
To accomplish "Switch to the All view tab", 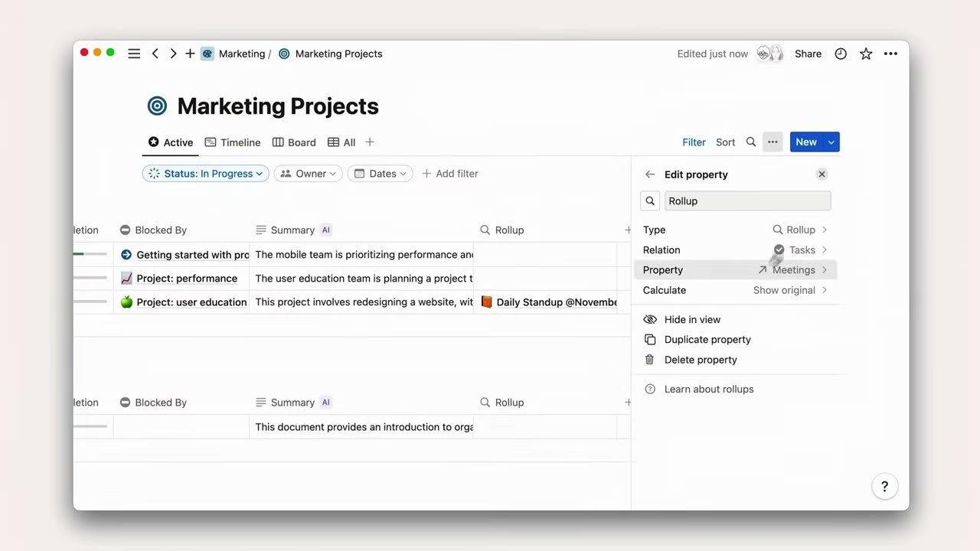I will coord(341,142).
